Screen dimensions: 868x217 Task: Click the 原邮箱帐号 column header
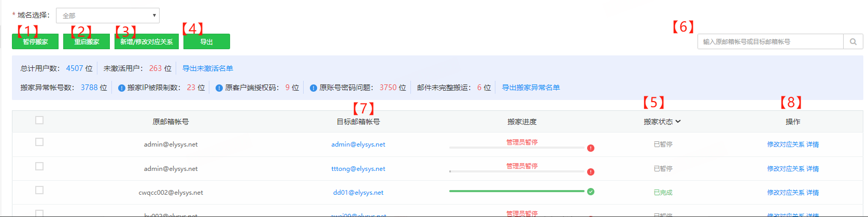pos(170,122)
